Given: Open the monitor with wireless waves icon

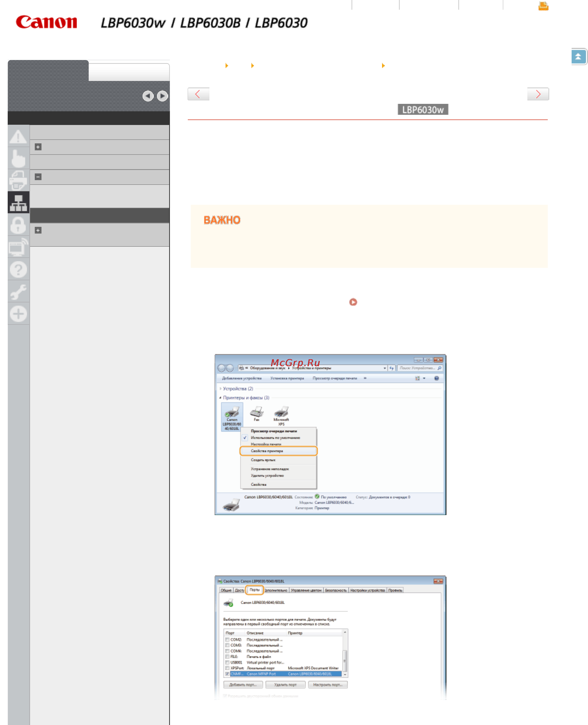Looking at the screenshot, I should pyautogui.click(x=18, y=247).
